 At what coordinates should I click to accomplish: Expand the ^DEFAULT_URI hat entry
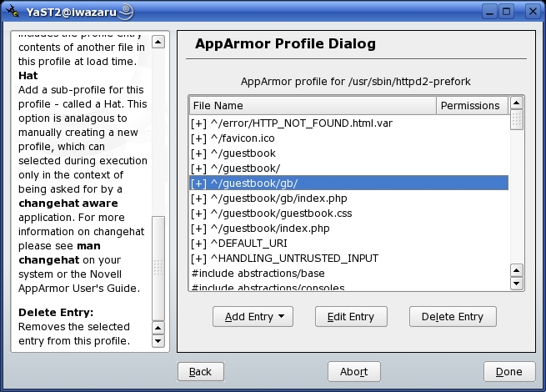pos(198,244)
